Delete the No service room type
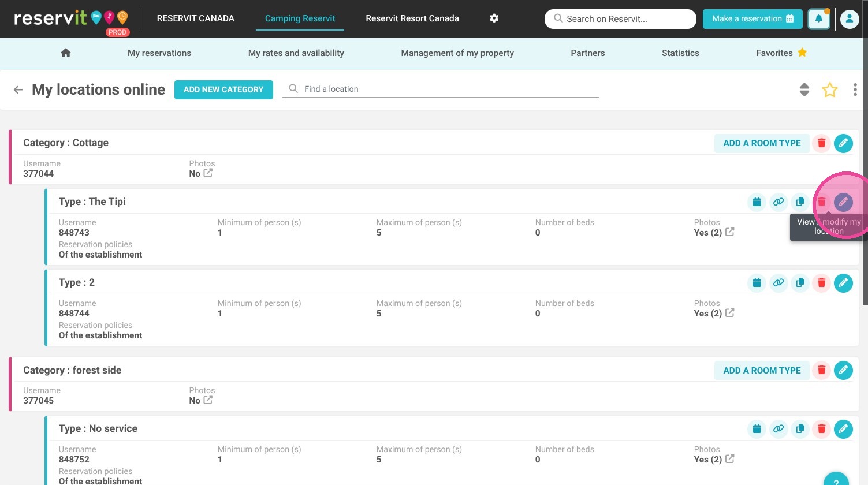This screenshot has width=868, height=485. coord(821,429)
